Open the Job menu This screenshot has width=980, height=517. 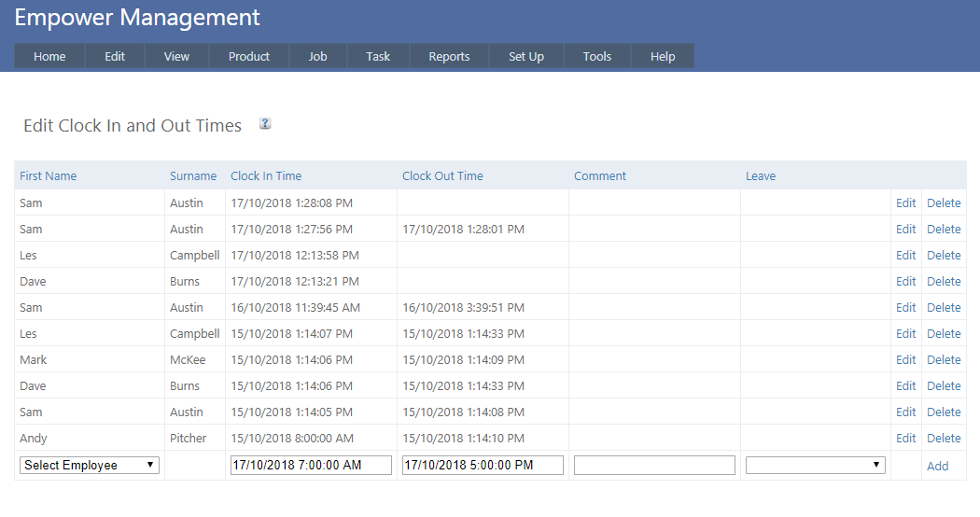click(318, 56)
